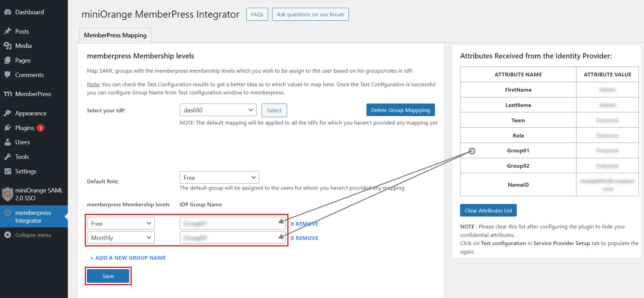Click the Collapse menu arrow icon
The image size is (644, 298).
tap(7, 235)
